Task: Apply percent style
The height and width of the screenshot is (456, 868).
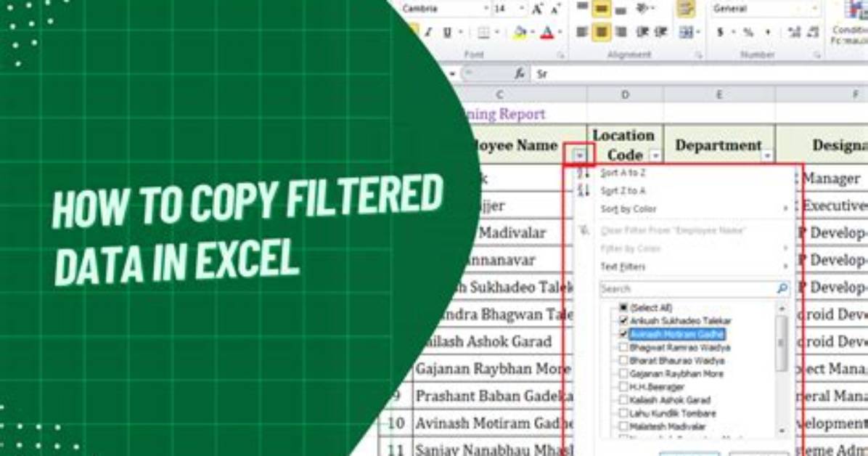Action: (748, 33)
